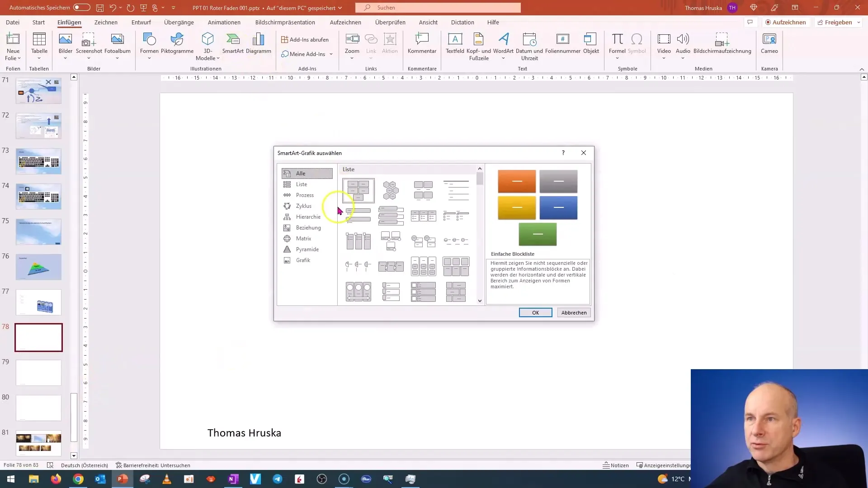This screenshot has height=488, width=868.
Task: Click the SmartArt ribbon button
Action: click(x=233, y=44)
